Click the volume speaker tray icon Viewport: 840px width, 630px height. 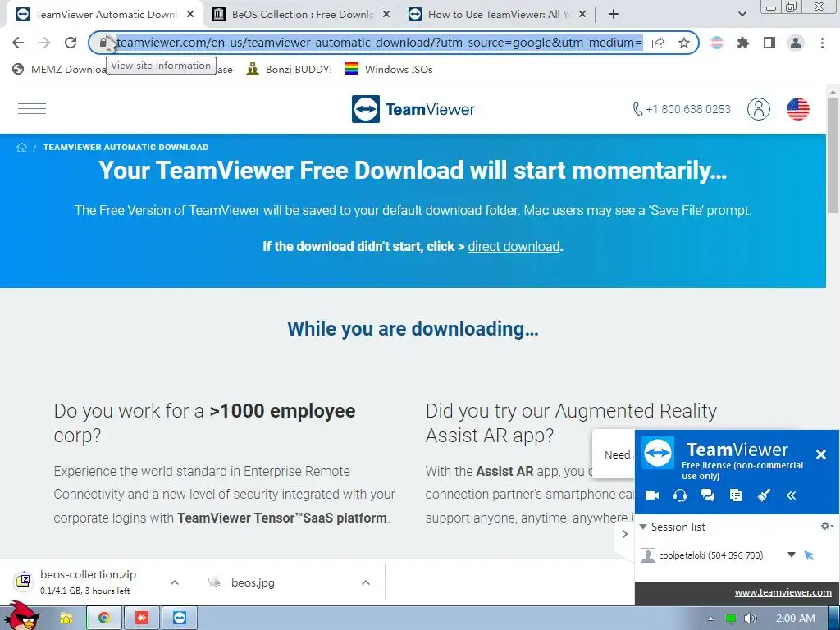tap(751, 619)
